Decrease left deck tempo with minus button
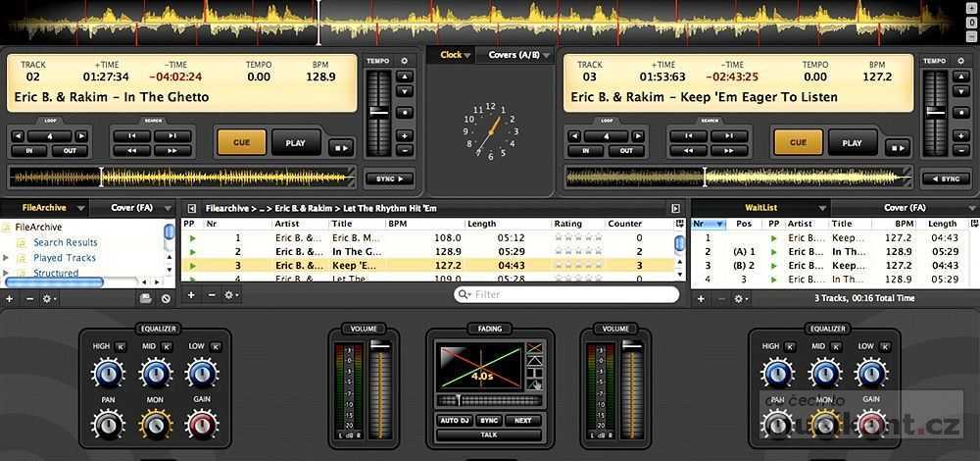980x461 pixels. (405, 150)
